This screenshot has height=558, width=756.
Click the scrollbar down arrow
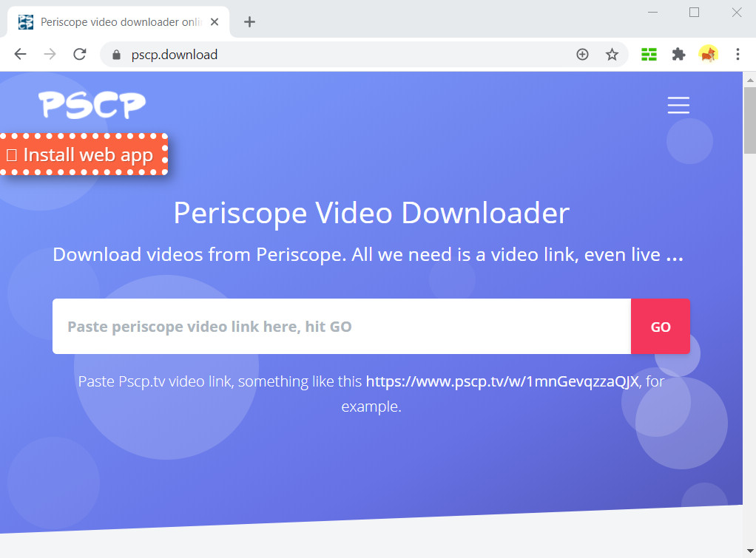tap(750, 551)
